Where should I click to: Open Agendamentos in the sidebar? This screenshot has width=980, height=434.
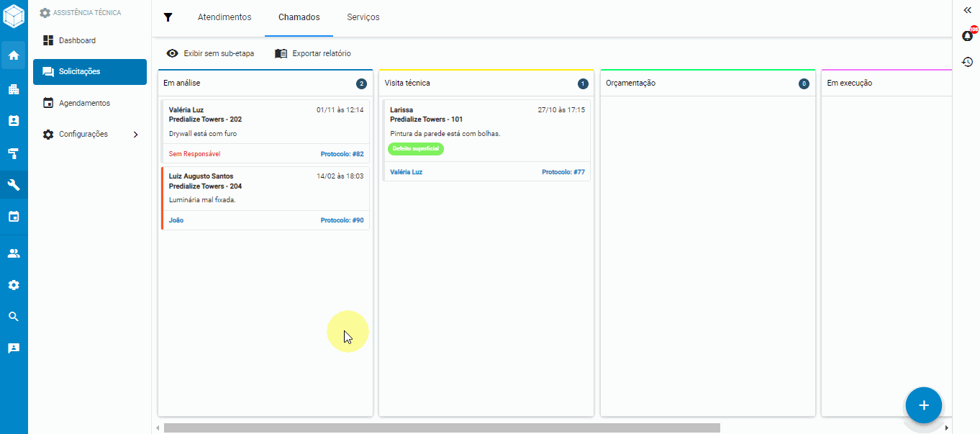84,103
